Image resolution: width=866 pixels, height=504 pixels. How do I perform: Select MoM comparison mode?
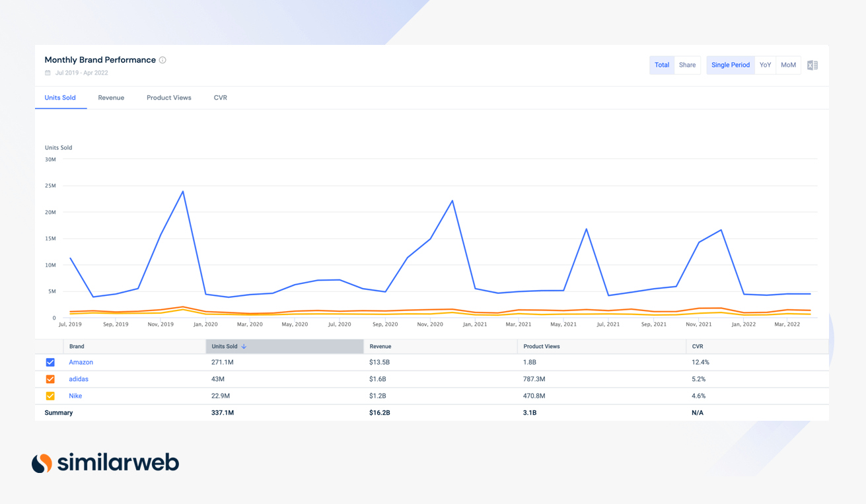point(788,65)
